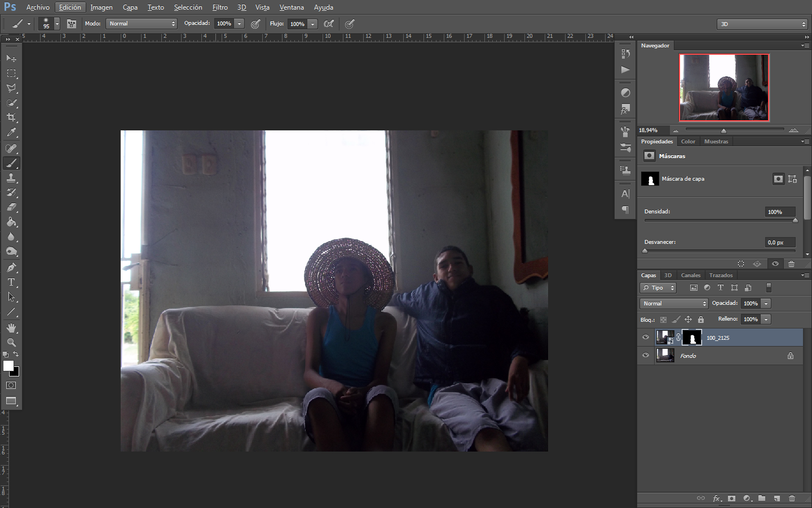The image size is (812, 508).
Task: Select the Crop tool
Action: click(11, 117)
